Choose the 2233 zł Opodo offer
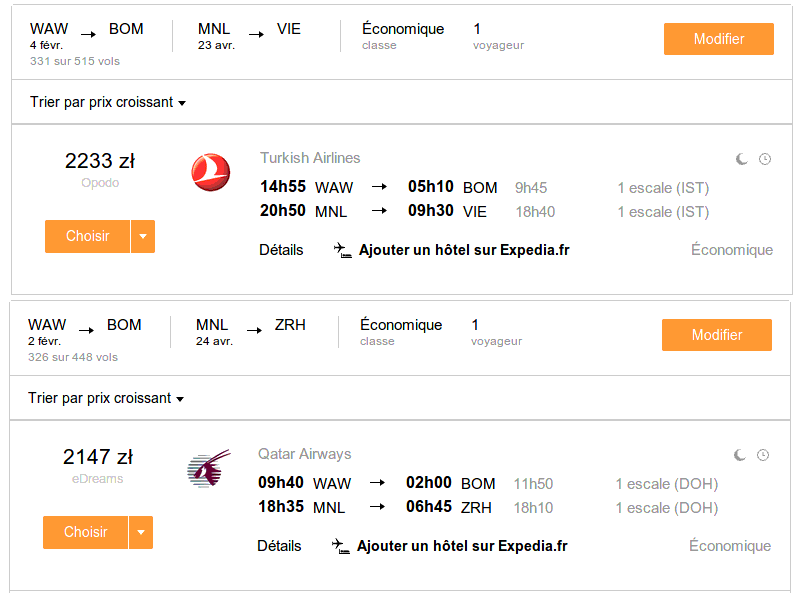Viewport: 800px width, 594px height. [87, 236]
